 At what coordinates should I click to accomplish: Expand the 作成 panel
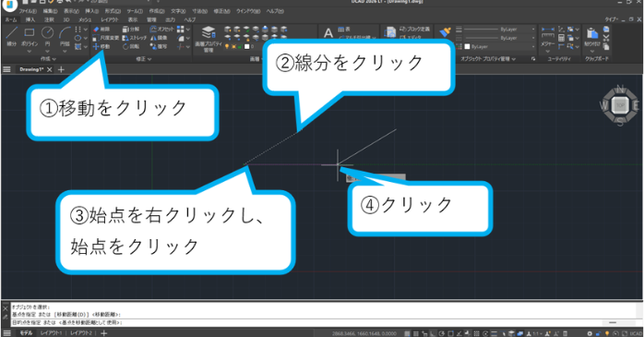click(49, 59)
